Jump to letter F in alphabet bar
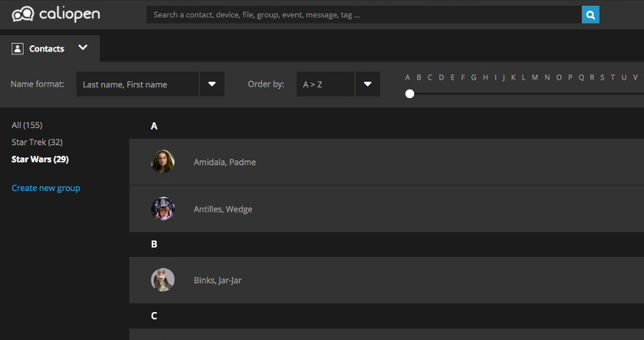The height and width of the screenshot is (340, 644). click(x=463, y=77)
